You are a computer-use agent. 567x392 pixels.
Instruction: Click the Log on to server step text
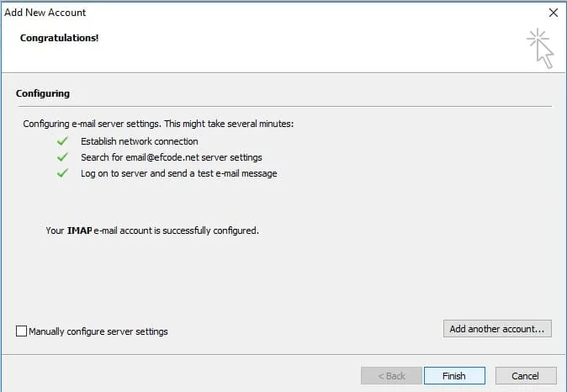tap(178, 173)
